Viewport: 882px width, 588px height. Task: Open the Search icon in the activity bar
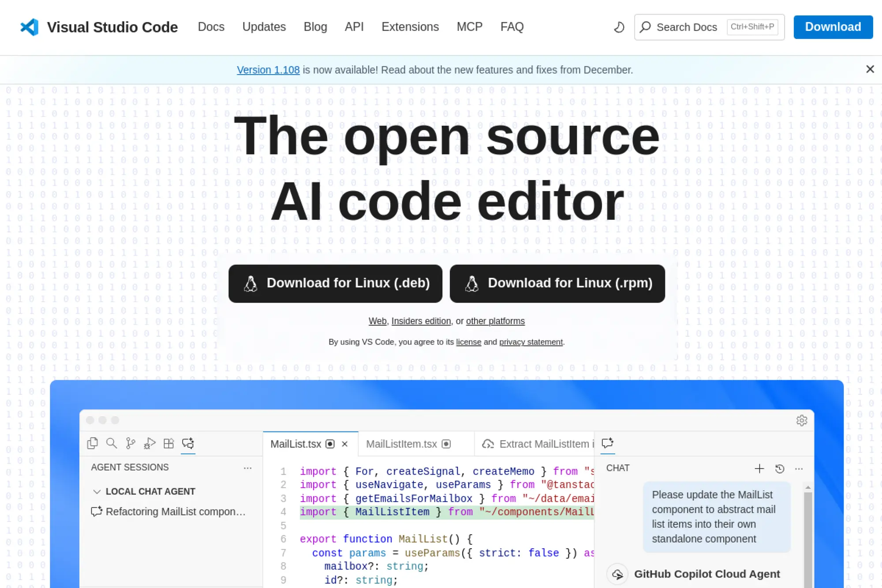click(x=112, y=443)
